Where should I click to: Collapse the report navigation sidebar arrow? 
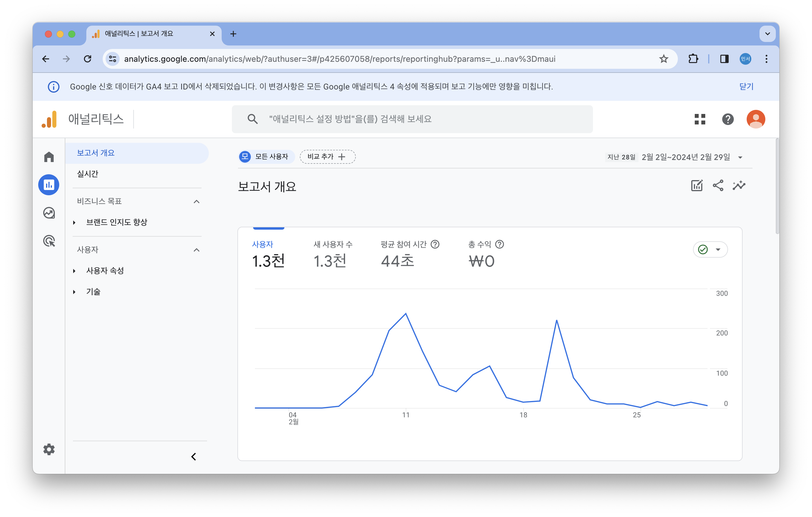coord(194,457)
